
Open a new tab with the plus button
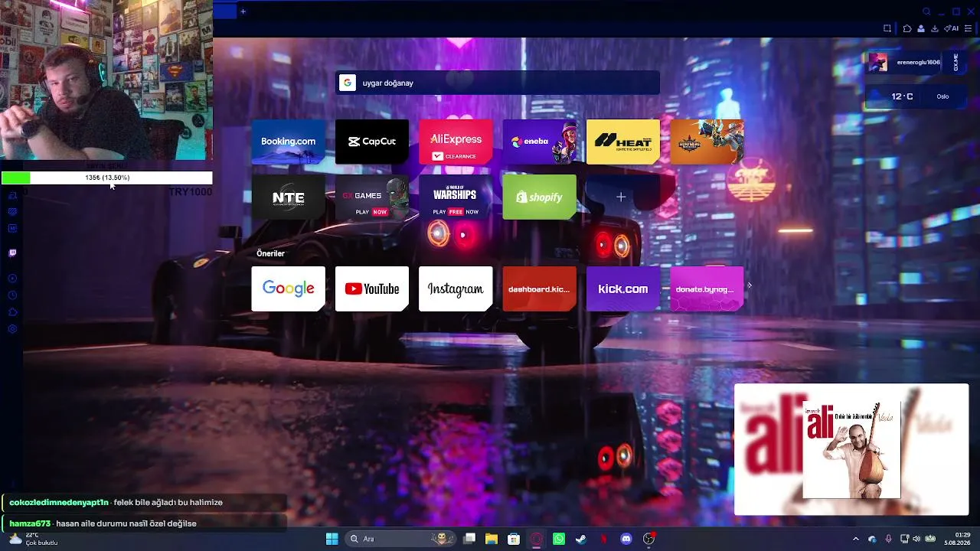pyautogui.click(x=243, y=11)
